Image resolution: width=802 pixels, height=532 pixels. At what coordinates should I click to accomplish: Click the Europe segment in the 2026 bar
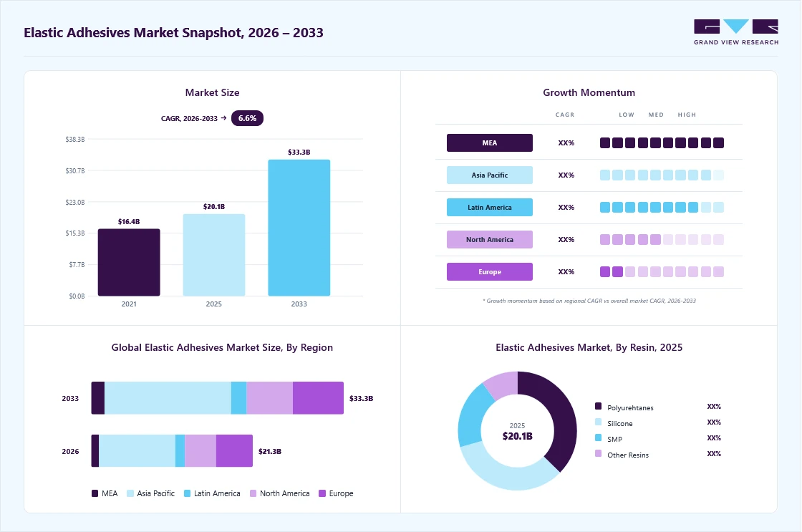(x=234, y=450)
